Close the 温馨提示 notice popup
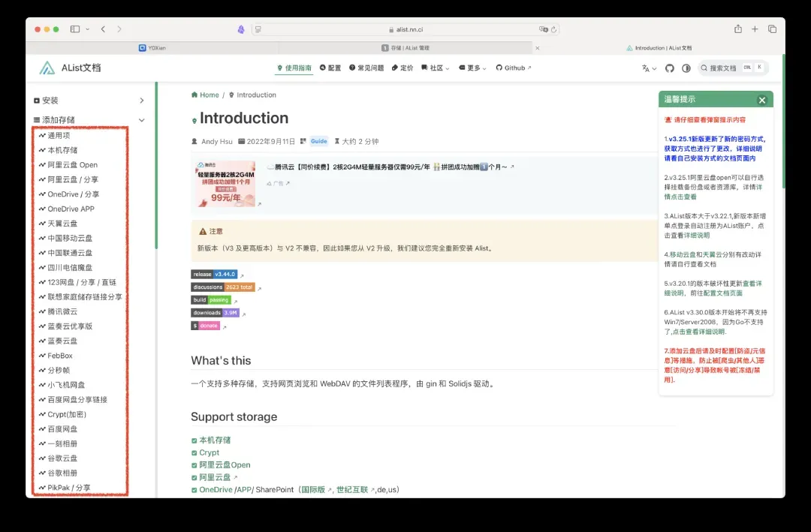 pyautogui.click(x=761, y=100)
